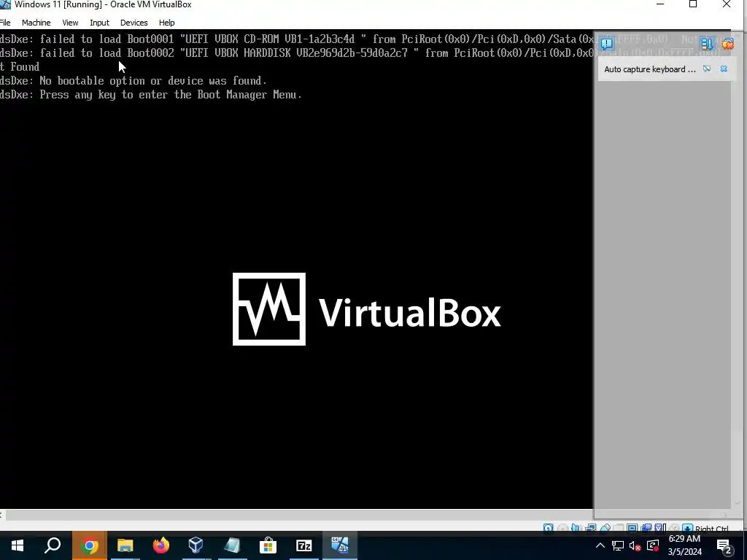
Task: Open the clock showing 6:29 AM
Action: click(684, 545)
